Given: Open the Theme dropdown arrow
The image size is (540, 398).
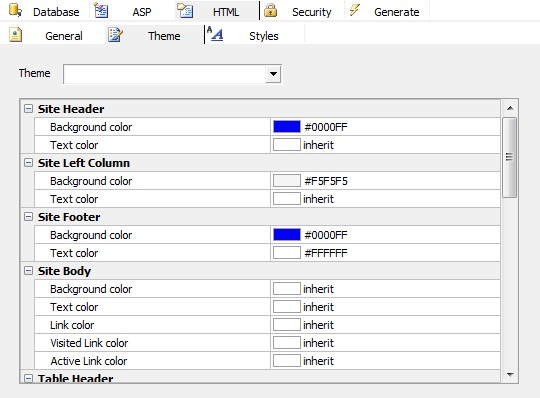Looking at the screenshot, I should coord(273,74).
